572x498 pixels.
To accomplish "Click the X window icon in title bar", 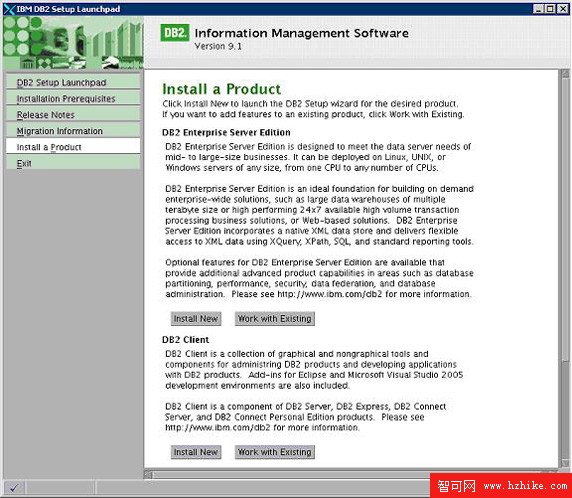I will [x=9, y=9].
